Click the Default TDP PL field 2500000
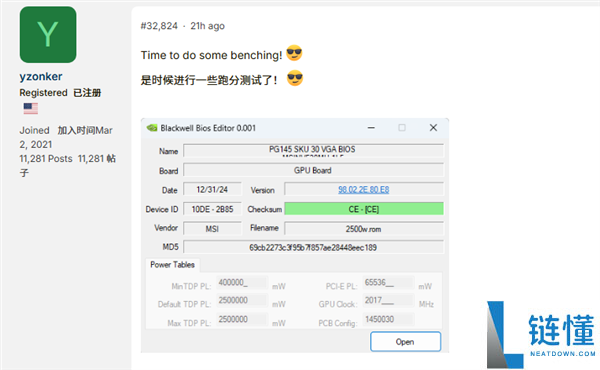Viewport: 600px width, 370px height. click(x=242, y=300)
